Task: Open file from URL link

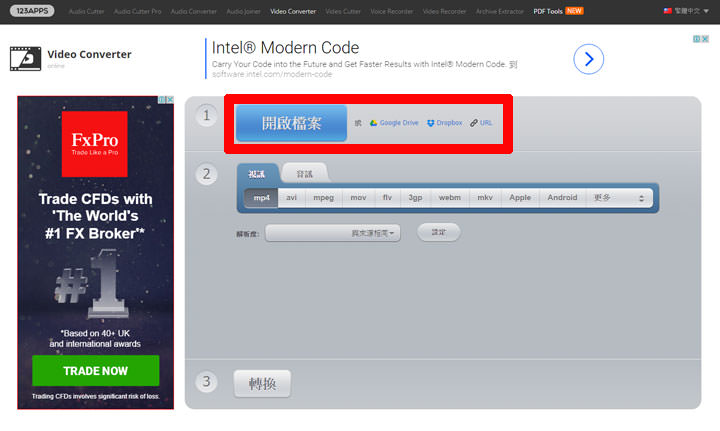Action: coord(486,123)
